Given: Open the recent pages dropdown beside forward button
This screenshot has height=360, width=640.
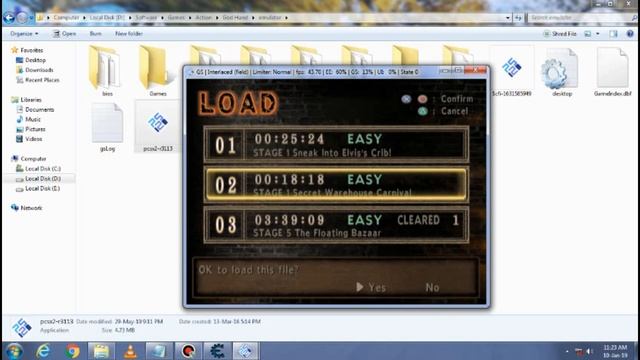Looking at the screenshot, I should (31, 18).
